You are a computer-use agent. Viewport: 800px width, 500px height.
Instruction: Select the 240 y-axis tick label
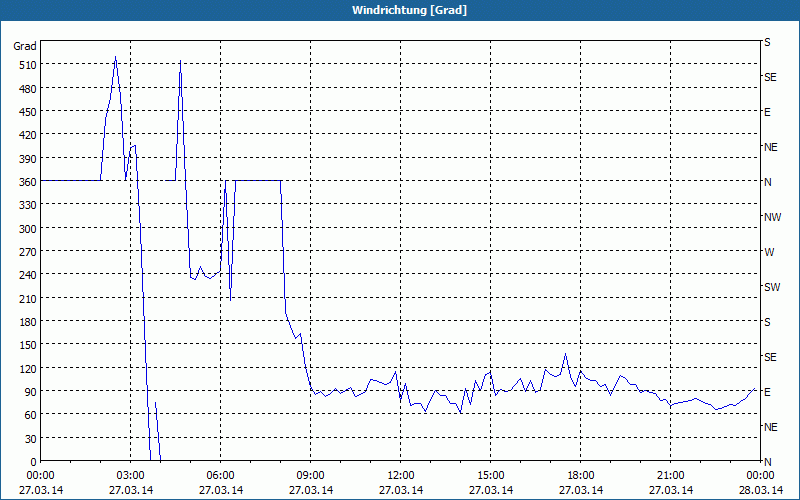tap(27, 275)
